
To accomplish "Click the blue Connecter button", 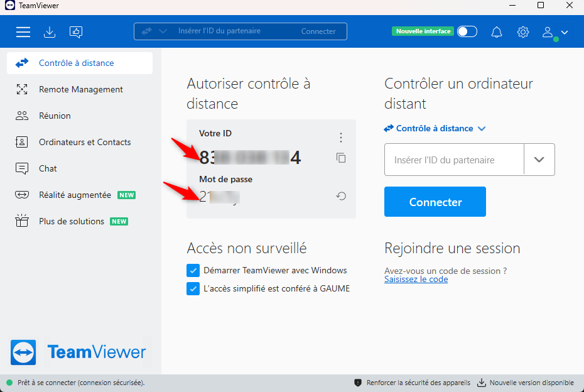I will click(x=435, y=202).
